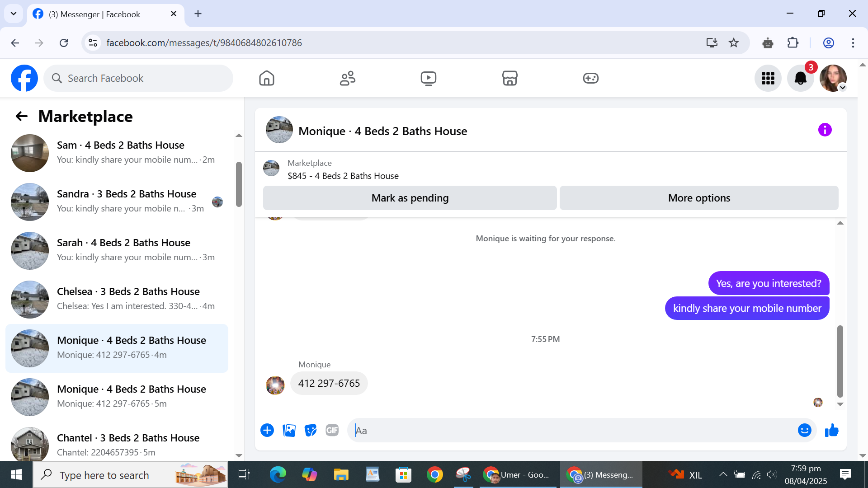This screenshot has height=488, width=868.
Task: Open the sticker chooser icon
Action: coord(311,430)
